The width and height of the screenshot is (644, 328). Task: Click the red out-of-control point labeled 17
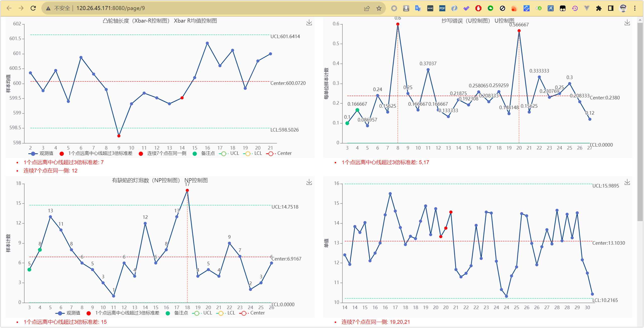coord(187,190)
